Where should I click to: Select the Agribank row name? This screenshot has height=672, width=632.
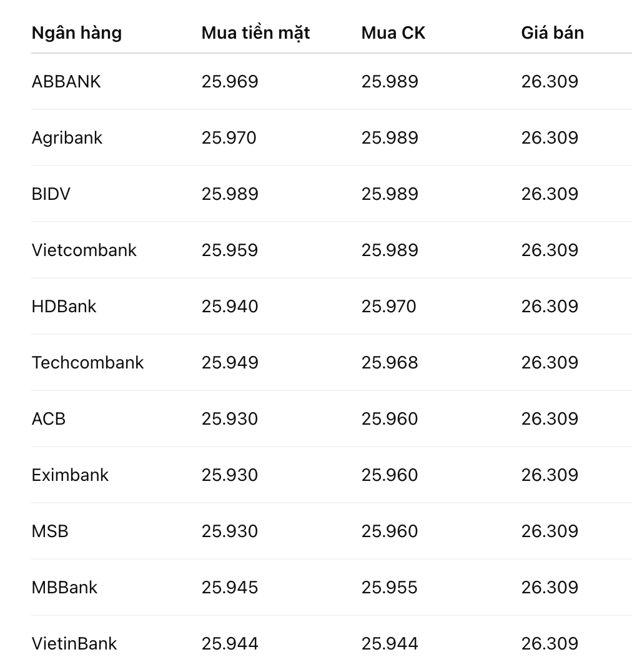(67, 138)
